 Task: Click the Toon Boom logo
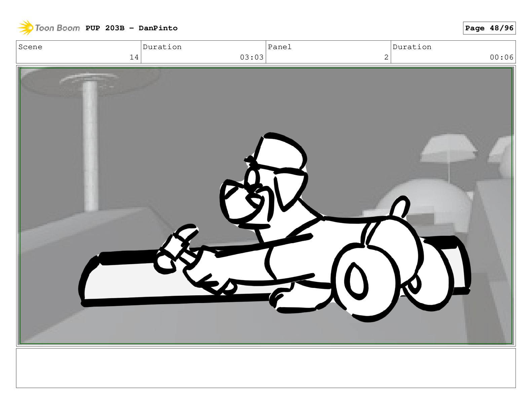pyautogui.click(x=49, y=28)
